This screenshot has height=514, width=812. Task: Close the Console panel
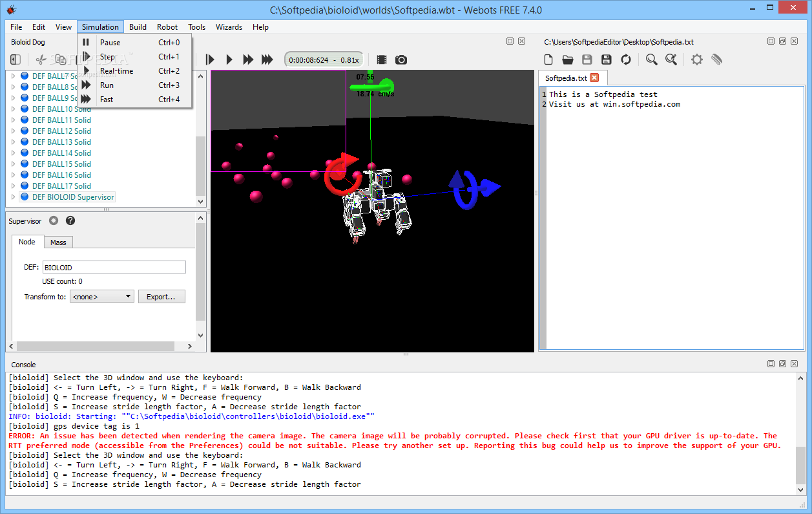tap(793, 364)
